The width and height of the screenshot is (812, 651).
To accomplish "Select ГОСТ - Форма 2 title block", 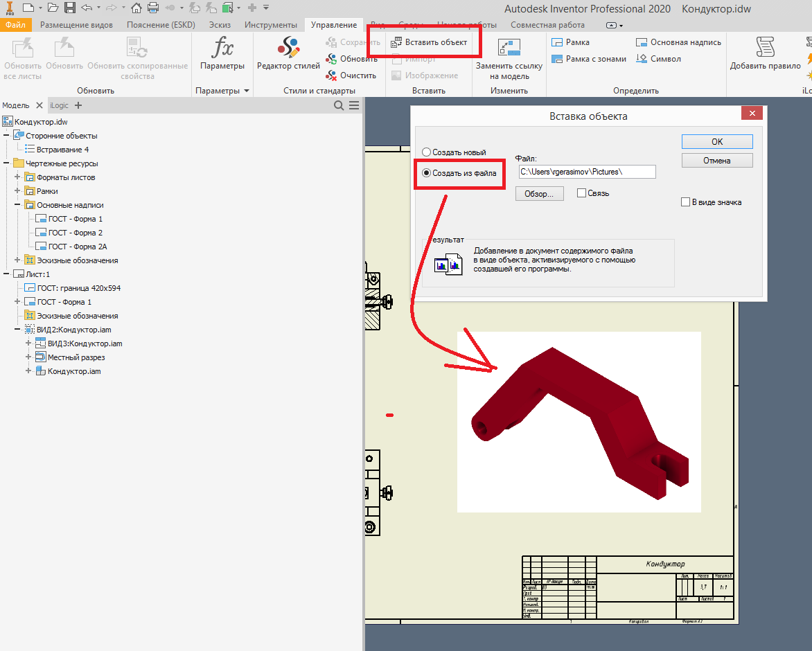I will (69, 233).
